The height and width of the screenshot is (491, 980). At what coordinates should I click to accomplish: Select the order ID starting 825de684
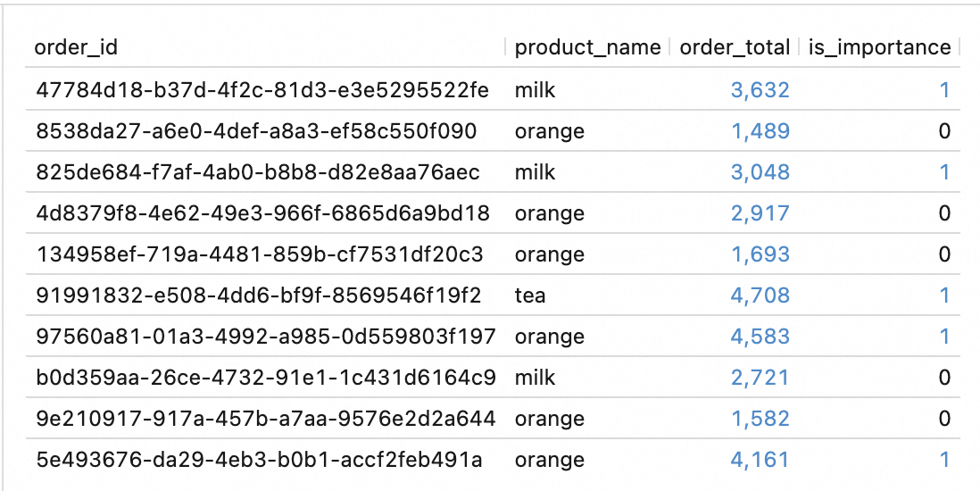[x=258, y=172]
